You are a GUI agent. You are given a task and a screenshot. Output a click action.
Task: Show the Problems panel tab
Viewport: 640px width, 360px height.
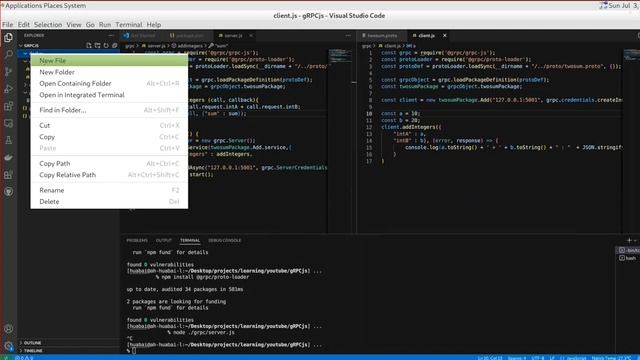(x=137, y=240)
